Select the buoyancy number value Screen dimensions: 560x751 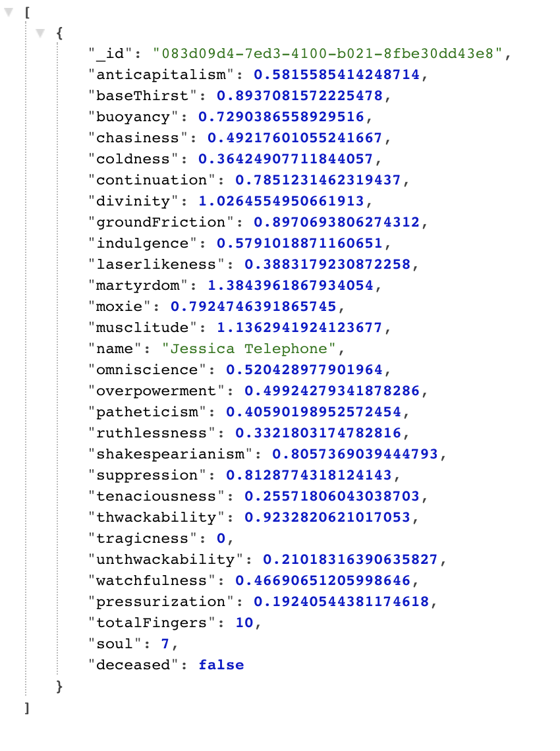(x=281, y=117)
